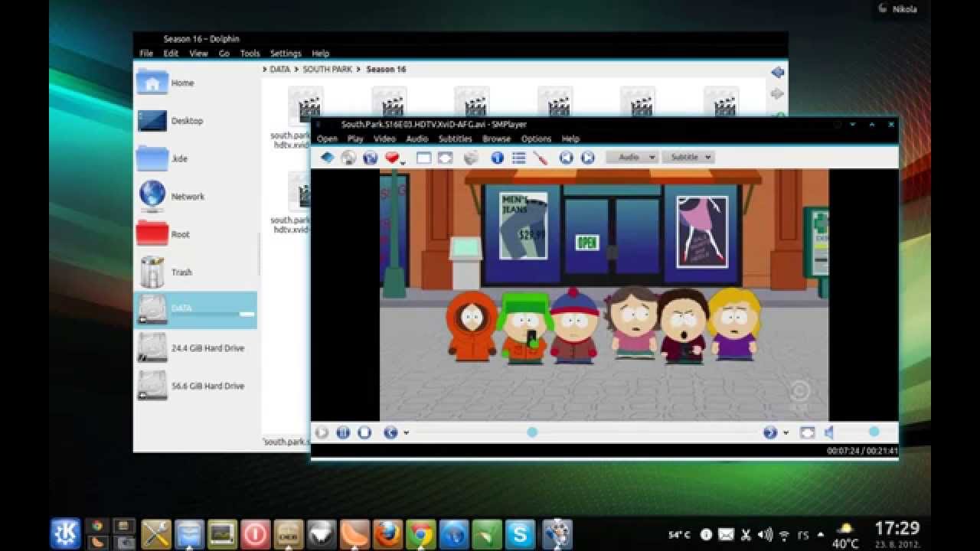Click the Next track icon in SMPlayer toolbar

click(587, 158)
